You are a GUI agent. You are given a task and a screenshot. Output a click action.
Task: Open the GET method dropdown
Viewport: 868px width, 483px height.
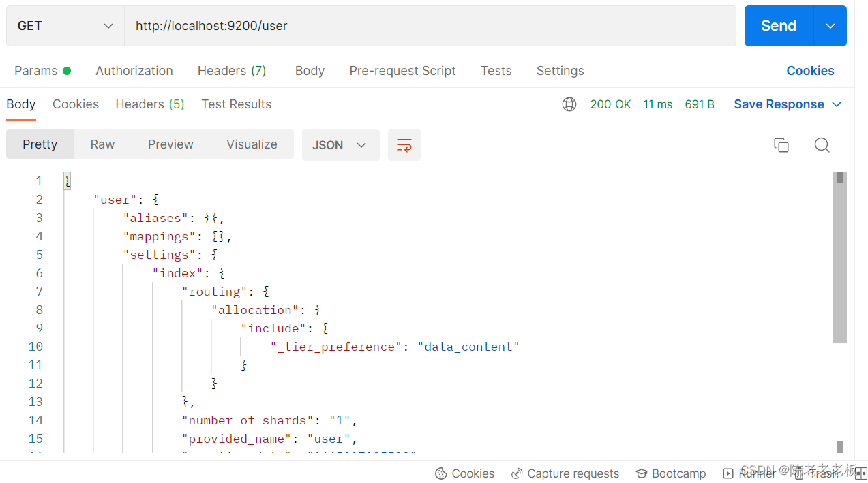click(x=65, y=26)
